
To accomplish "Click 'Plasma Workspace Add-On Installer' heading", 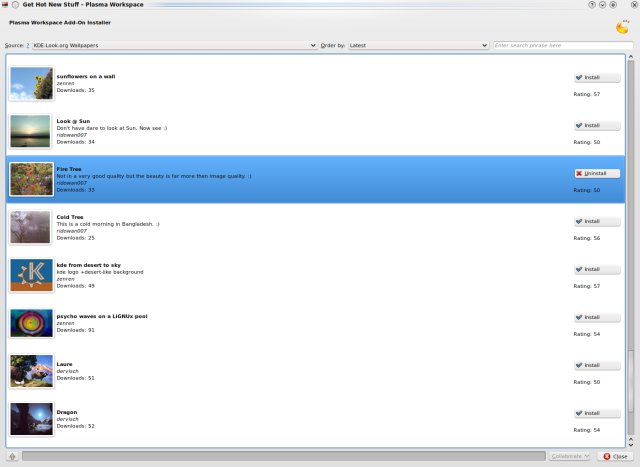I will point(60,22).
